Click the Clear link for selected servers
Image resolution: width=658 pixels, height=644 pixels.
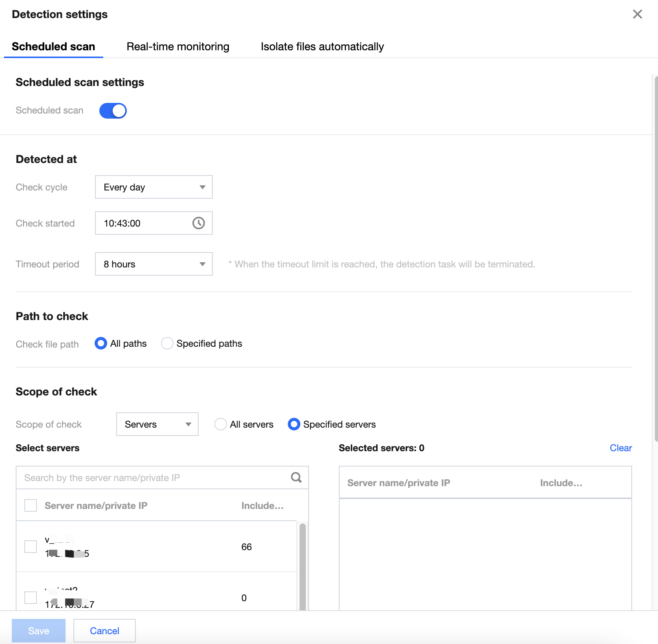(621, 448)
